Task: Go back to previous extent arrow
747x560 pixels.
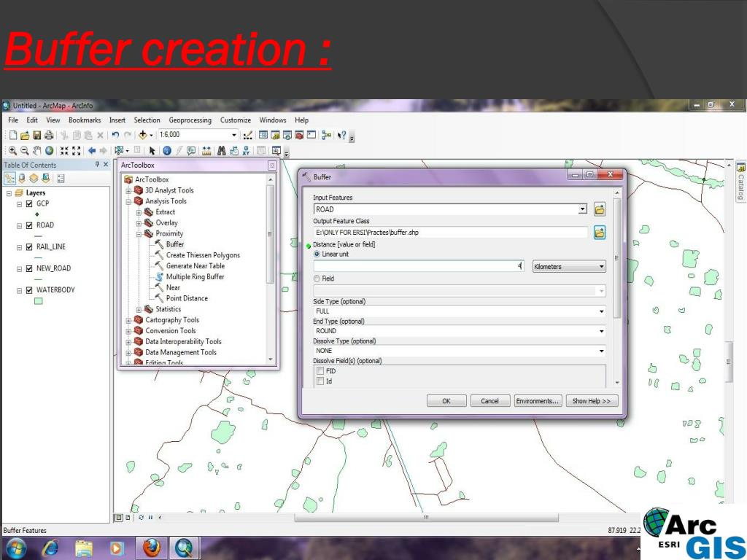Action: point(92,151)
